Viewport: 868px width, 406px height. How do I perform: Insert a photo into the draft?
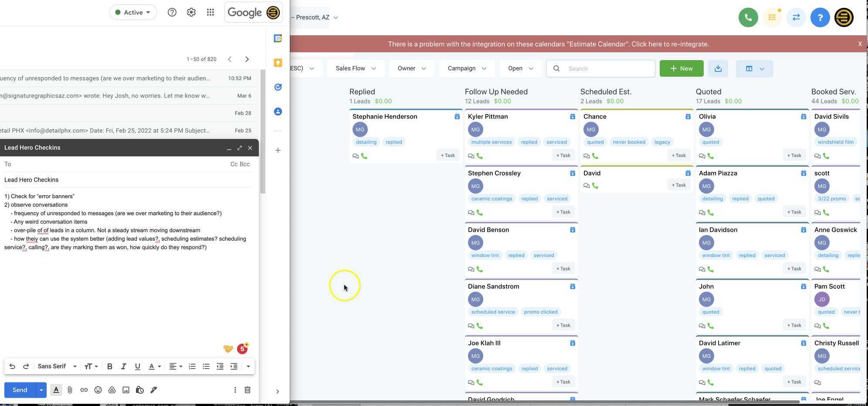pos(126,390)
